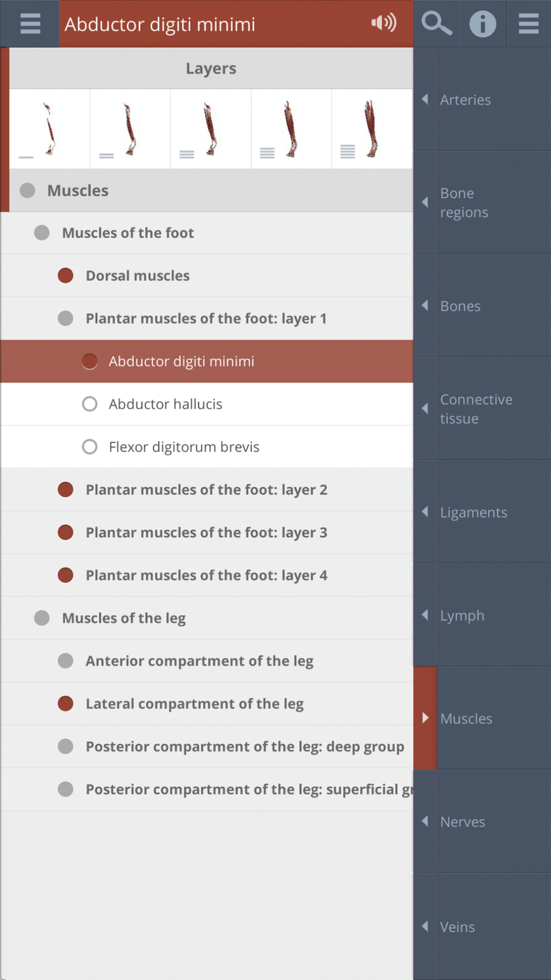Select Plantar muscles of the foot: layer 2
This screenshot has width=551, height=980.
(207, 489)
